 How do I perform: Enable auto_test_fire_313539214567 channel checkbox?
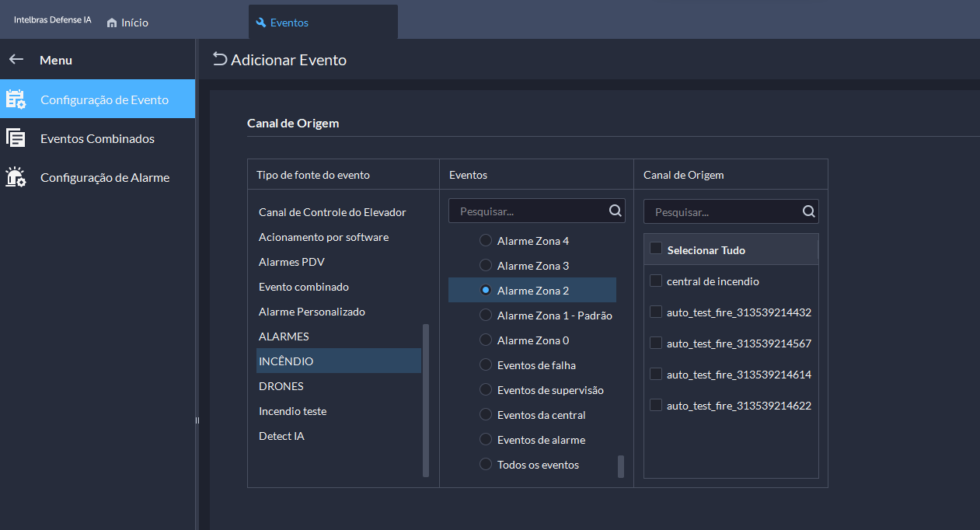click(x=656, y=343)
